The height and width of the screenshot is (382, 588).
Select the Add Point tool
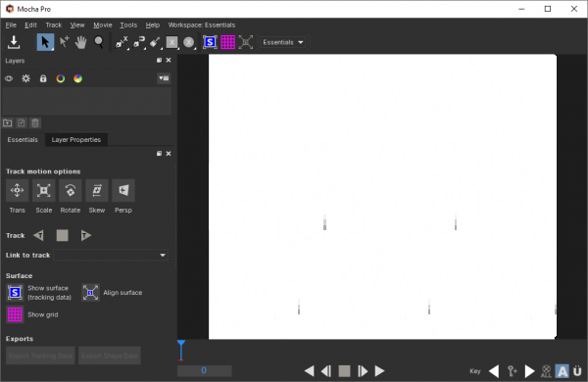64,42
